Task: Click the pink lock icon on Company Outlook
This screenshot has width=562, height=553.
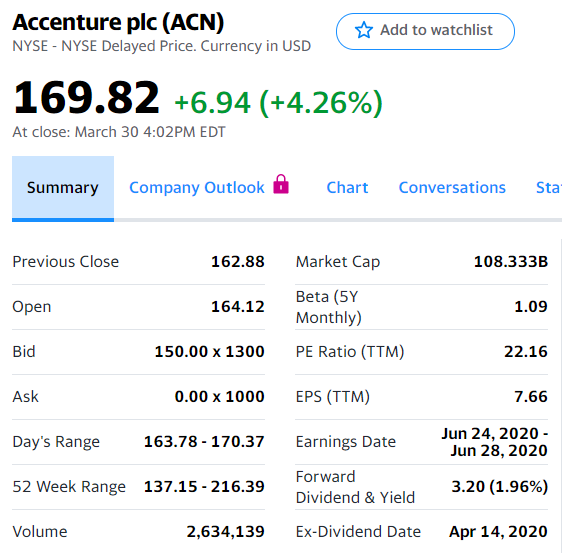Action: point(281,184)
